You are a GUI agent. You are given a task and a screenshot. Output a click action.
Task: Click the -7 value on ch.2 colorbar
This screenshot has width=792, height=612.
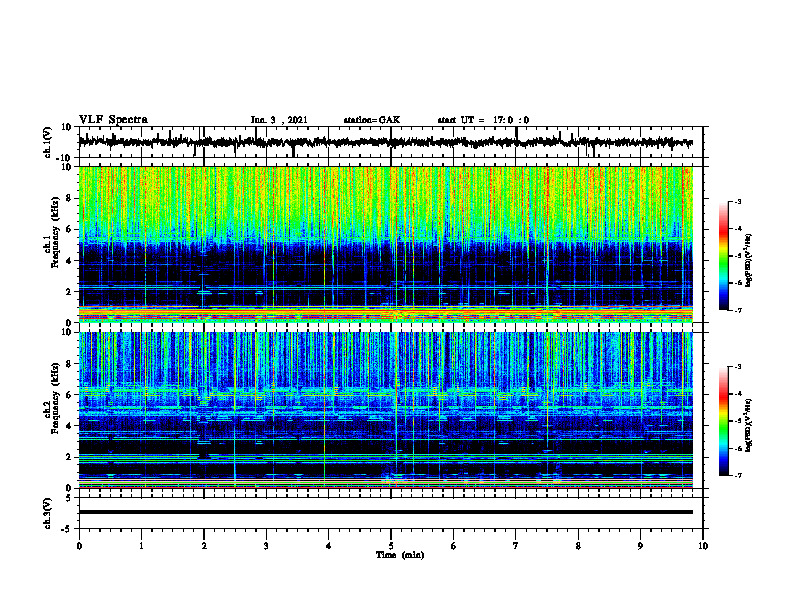click(738, 475)
